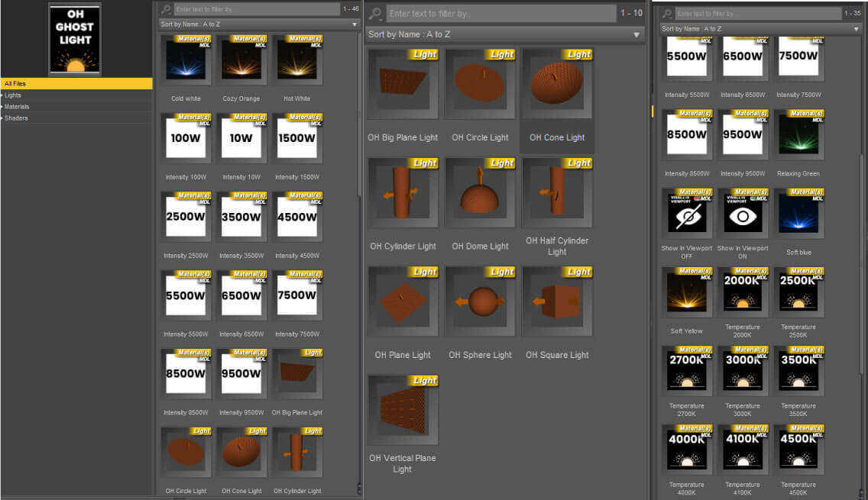
Task: Choose the OH Half Cylinder Light
Action: (556, 193)
